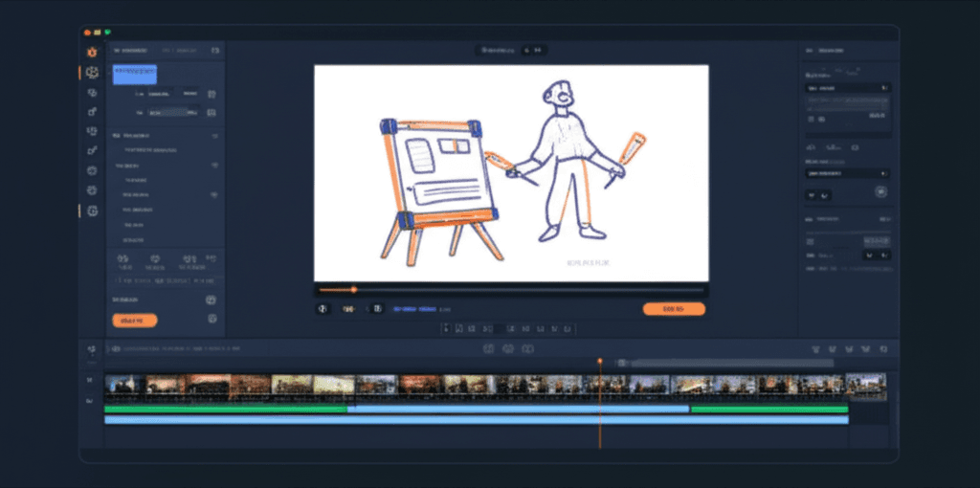Image resolution: width=980 pixels, height=488 pixels.
Task: Select the last green clip on the audio track
Action: click(769, 410)
